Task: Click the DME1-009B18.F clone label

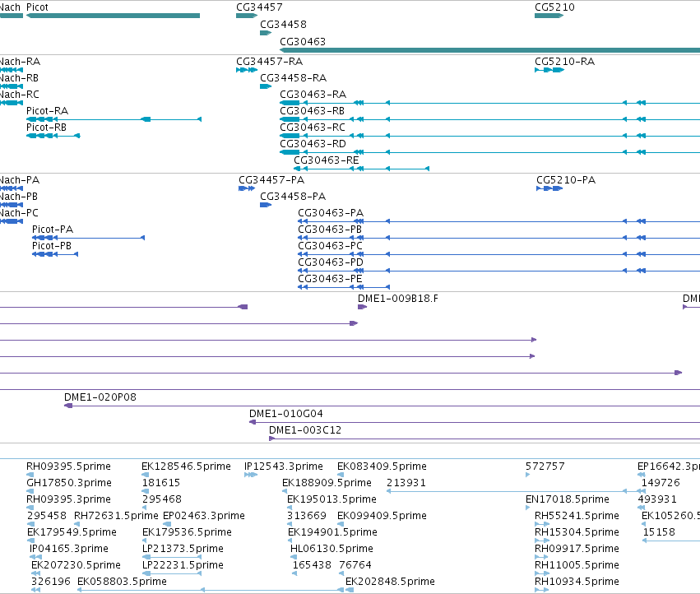Action: (x=398, y=299)
